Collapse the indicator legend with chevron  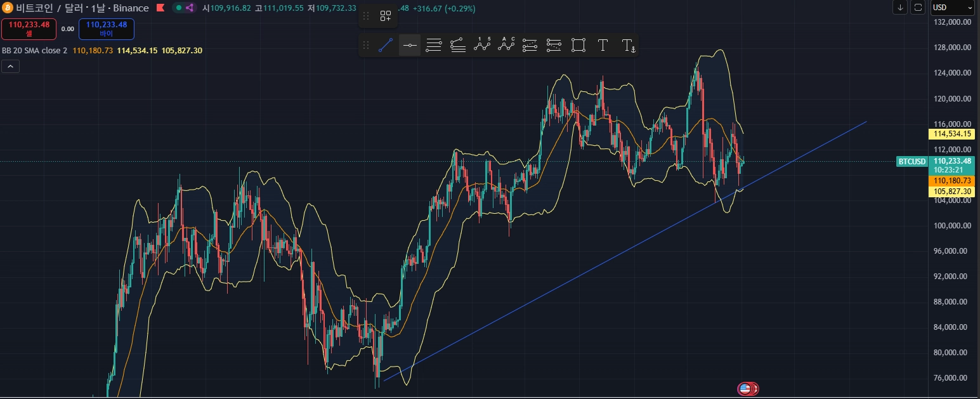click(x=10, y=66)
